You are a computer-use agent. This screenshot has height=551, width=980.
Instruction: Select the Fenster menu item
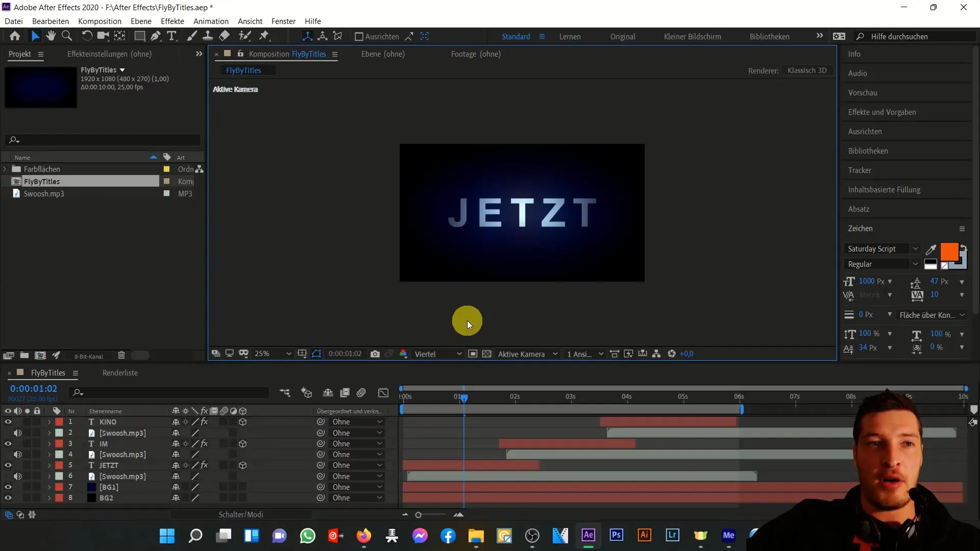pyautogui.click(x=283, y=21)
